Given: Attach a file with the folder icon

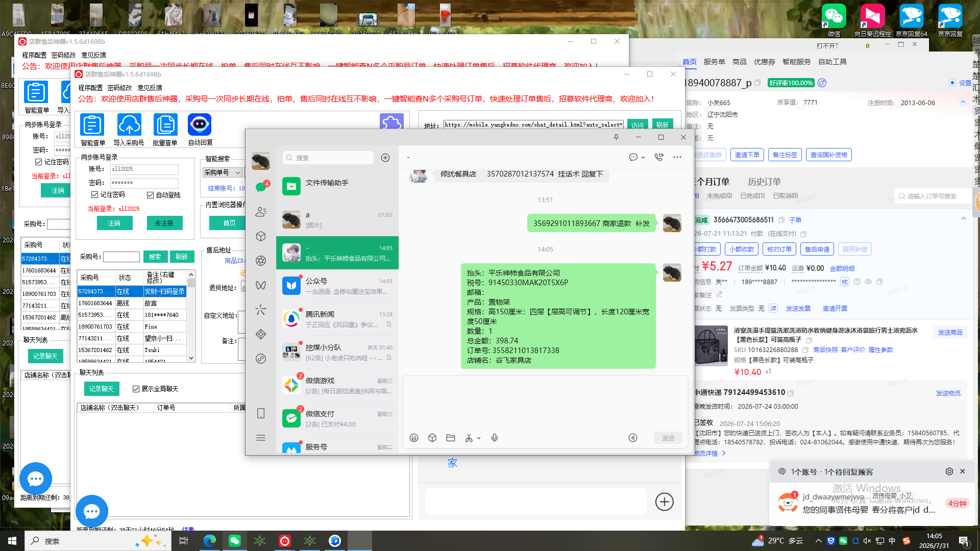Looking at the screenshot, I should 451,438.
